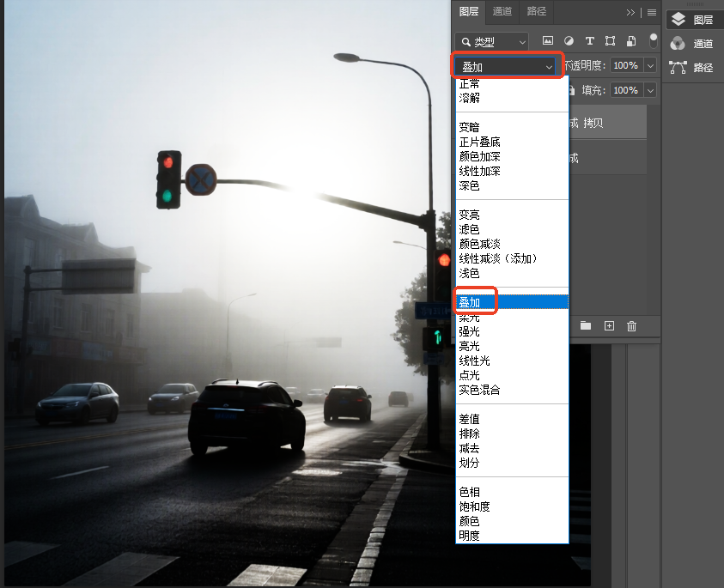
Task: Delete layer using trash icon
Action: (x=631, y=326)
